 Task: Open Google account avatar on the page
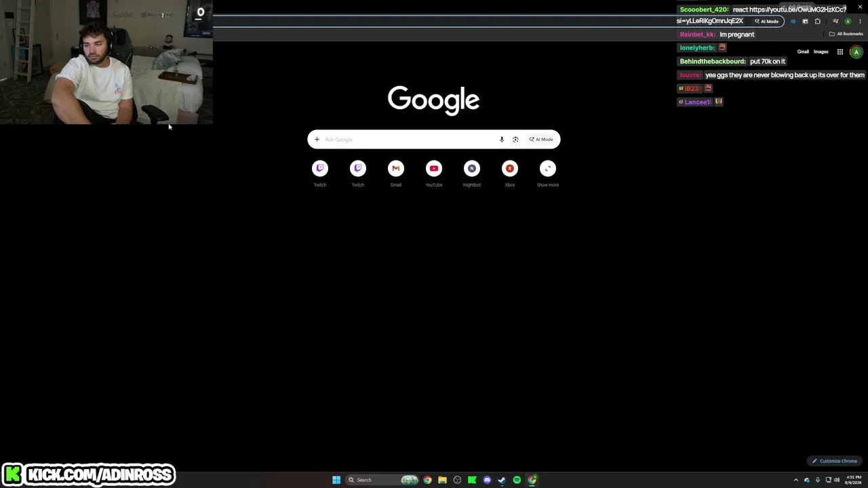[856, 52]
